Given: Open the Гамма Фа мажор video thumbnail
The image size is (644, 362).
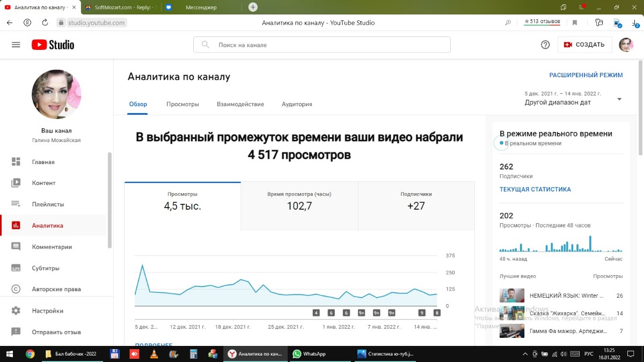Looking at the screenshot, I should 512,331.
